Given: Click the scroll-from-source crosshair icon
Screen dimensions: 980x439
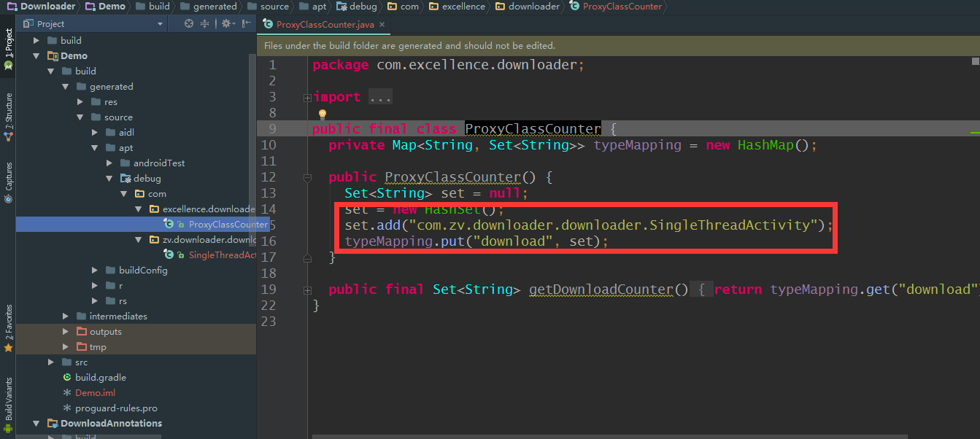Looking at the screenshot, I should (189, 24).
